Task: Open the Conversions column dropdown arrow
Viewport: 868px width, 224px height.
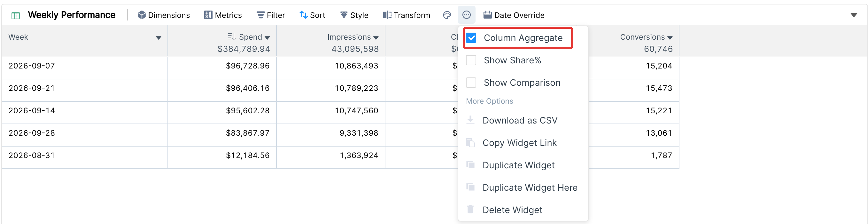Action: coord(670,38)
